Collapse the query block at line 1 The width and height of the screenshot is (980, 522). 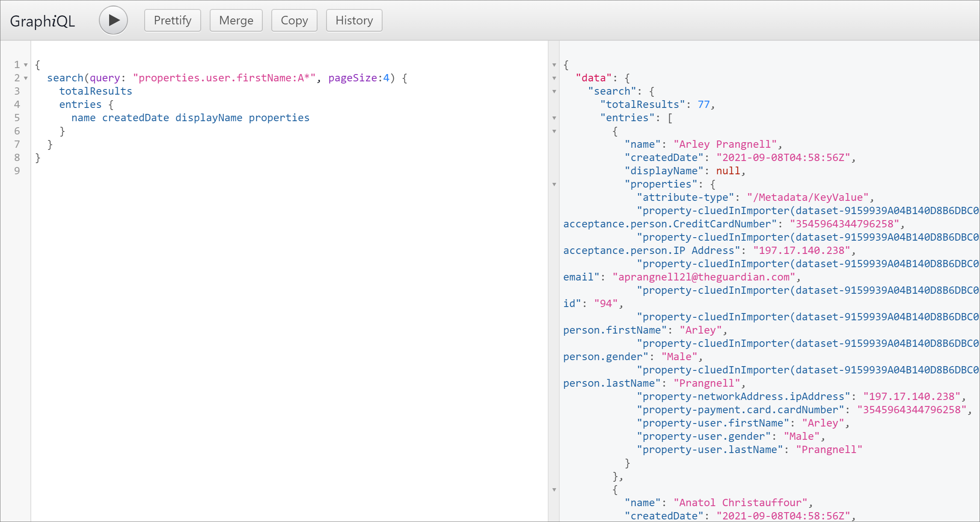coord(26,65)
